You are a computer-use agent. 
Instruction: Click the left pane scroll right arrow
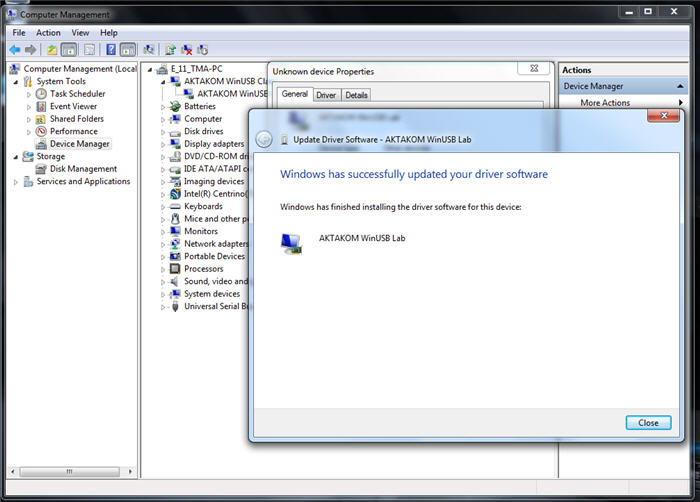(130, 472)
